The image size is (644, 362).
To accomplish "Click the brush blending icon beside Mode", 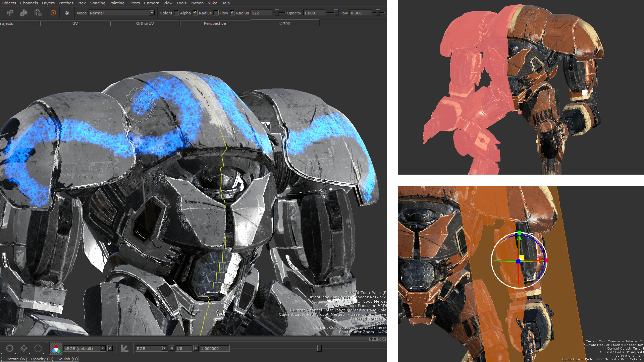I will (x=67, y=13).
